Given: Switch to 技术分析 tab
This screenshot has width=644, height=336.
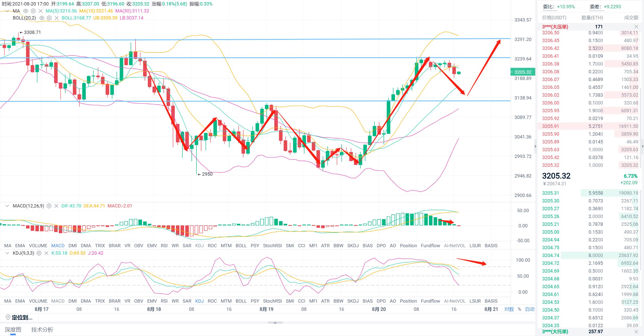Looking at the screenshot, I should pyautogui.click(x=42, y=330).
